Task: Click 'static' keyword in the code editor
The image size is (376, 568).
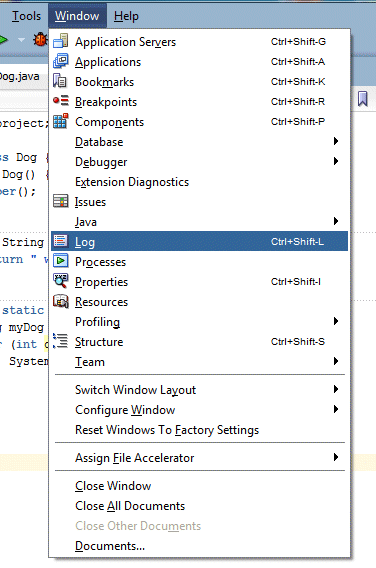Action: point(23,310)
